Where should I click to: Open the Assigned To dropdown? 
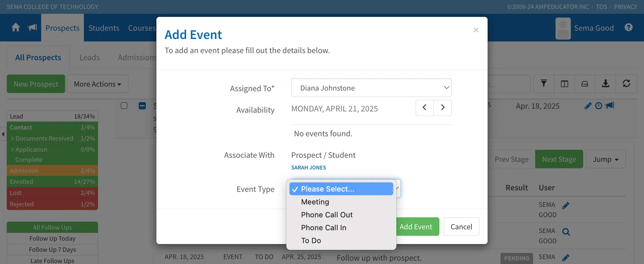tap(371, 88)
